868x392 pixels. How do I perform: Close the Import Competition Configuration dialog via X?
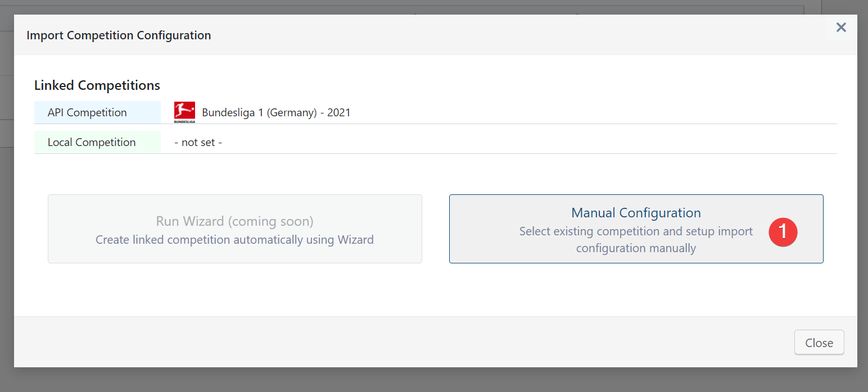(841, 28)
